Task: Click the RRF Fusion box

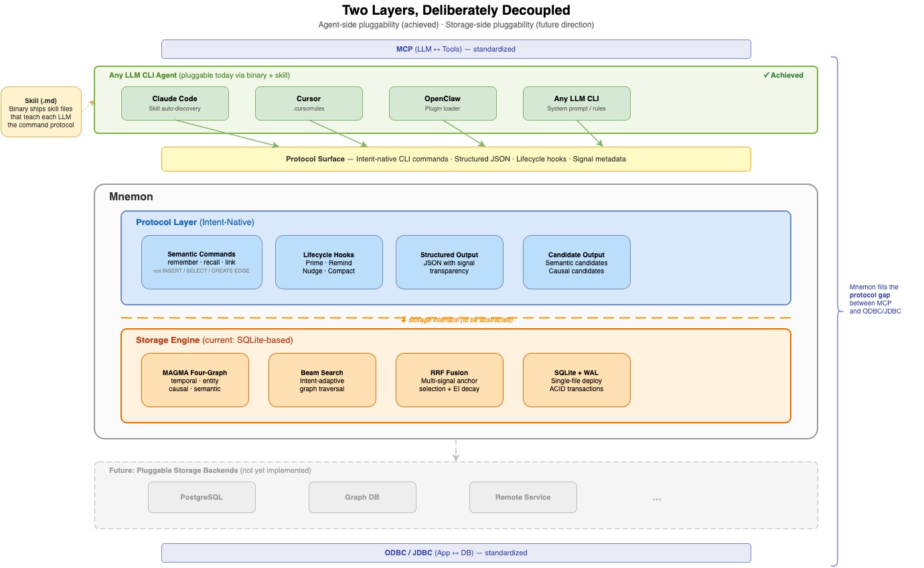Action: [449, 380]
